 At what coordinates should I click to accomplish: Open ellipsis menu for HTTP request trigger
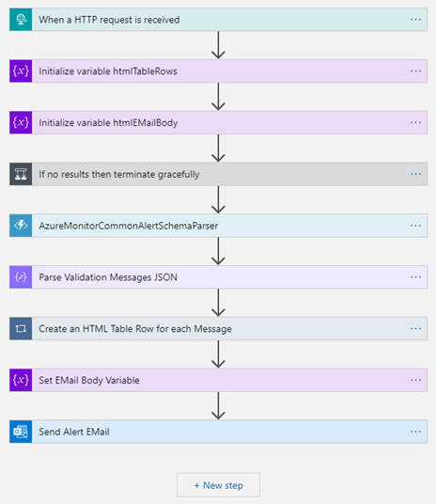coord(415,20)
